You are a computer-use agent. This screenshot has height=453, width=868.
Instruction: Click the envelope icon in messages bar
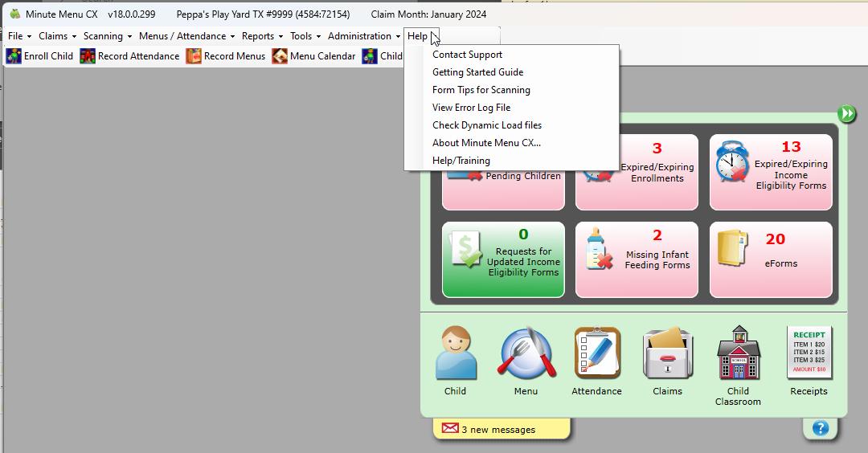pos(450,428)
